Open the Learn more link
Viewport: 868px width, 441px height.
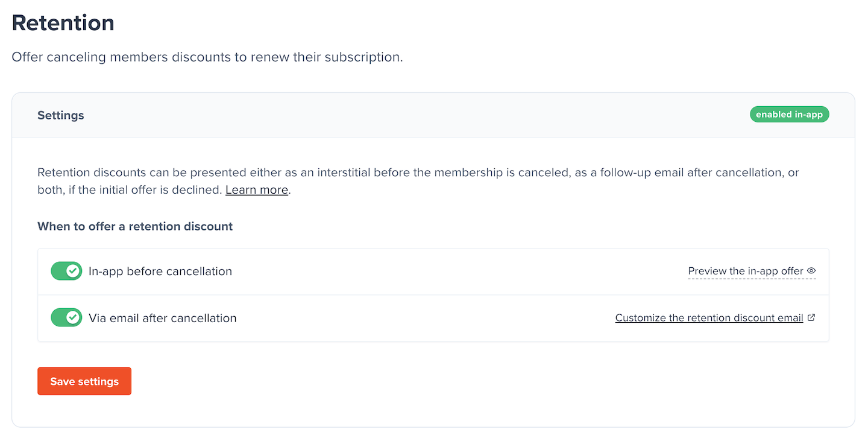pos(257,189)
